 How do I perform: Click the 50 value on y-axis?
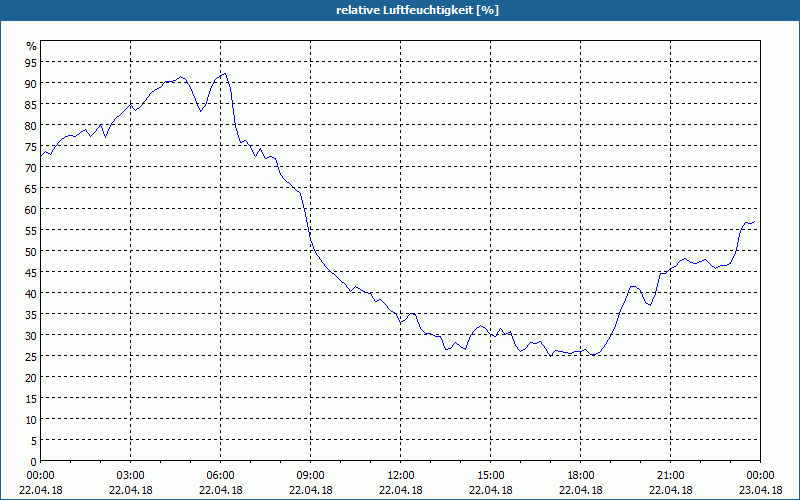pos(32,251)
